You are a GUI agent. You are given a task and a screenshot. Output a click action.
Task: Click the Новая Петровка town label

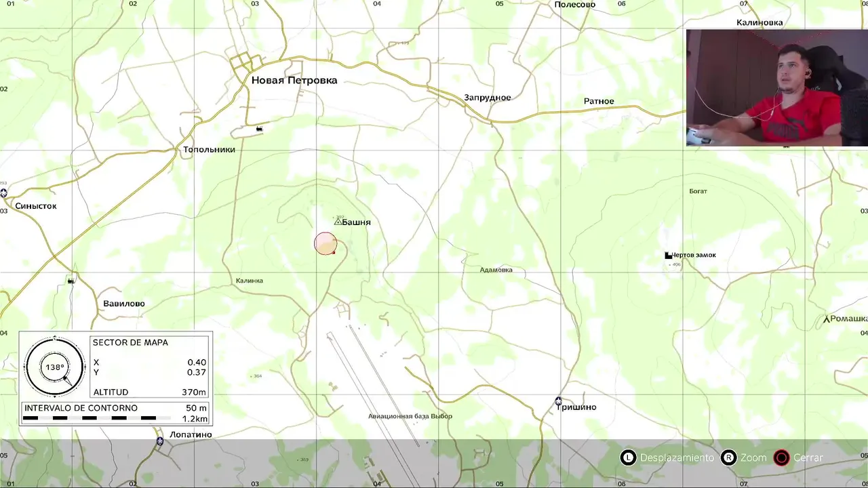(x=294, y=81)
